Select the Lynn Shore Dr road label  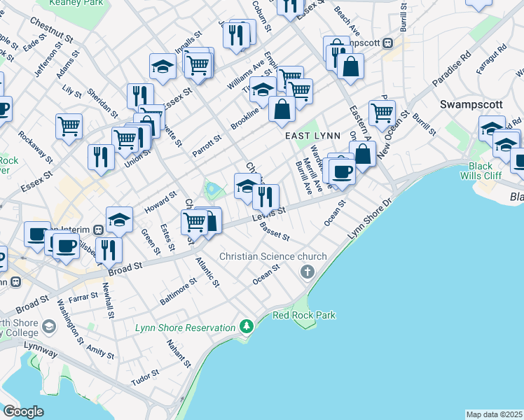(370, 218)
